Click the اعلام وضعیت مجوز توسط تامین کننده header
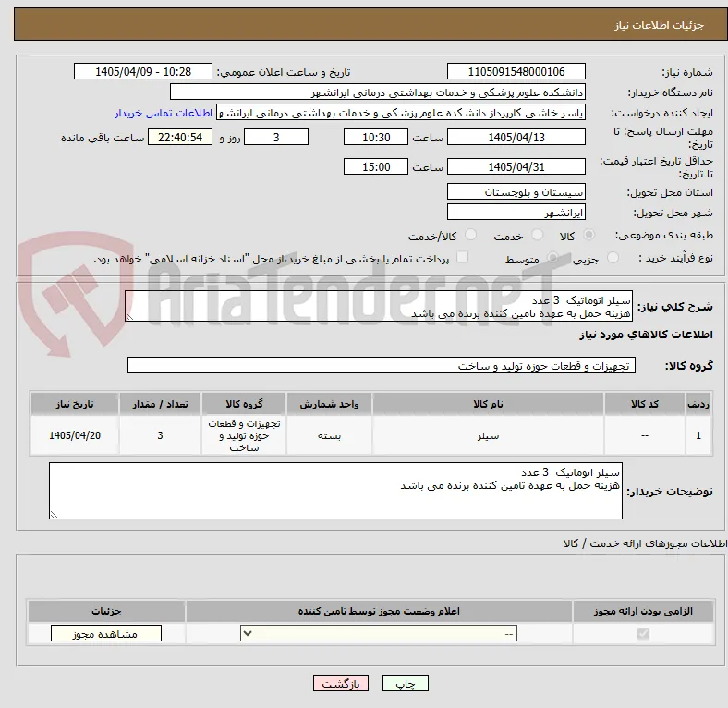The width and height of the screenshot is (728, 708). click(x=379, y=611)
